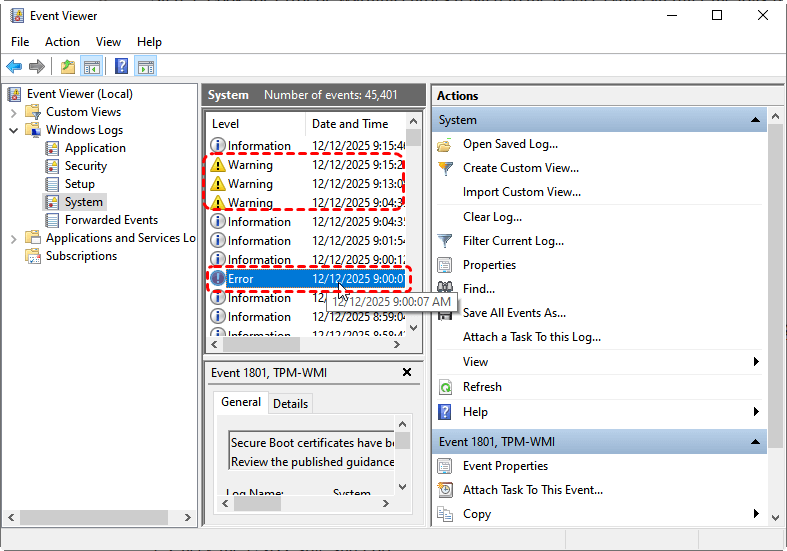The height and width of the screenshot is (551, 787).
Task: Click the blue Help toolbar icon
Action: [x=120, y=67]
